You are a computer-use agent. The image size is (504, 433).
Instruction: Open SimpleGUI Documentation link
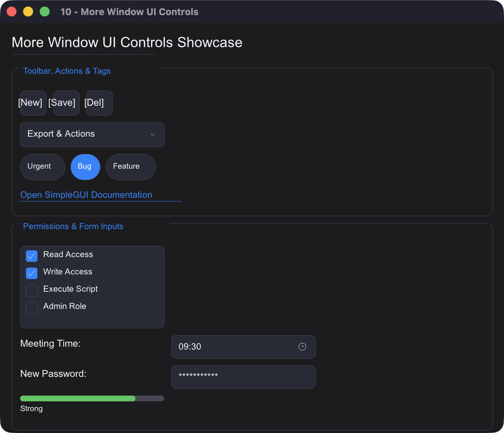pos(86,195)
